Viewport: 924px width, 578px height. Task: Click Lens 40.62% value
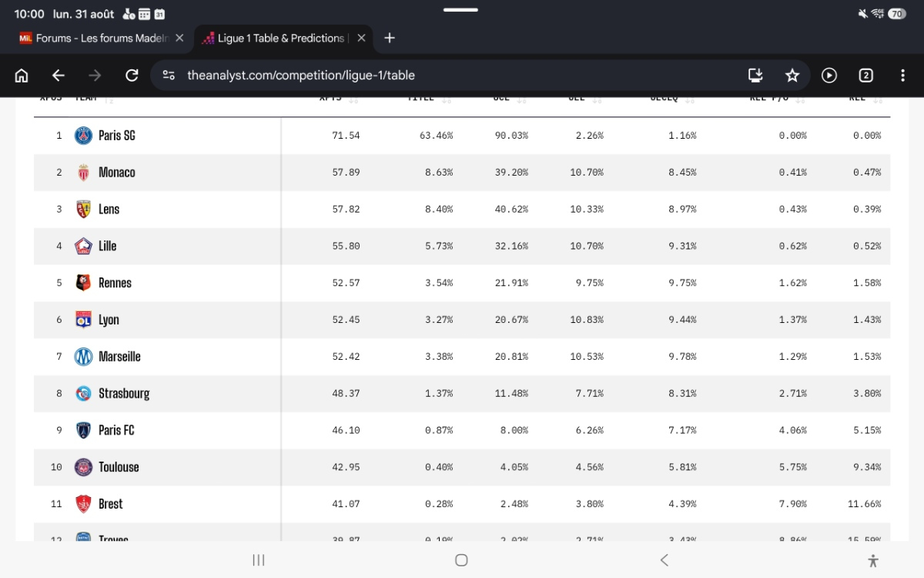(x=511, y=210)
